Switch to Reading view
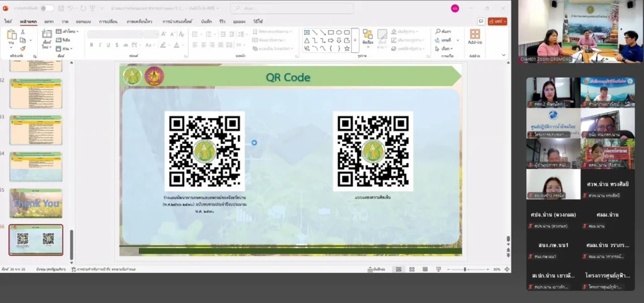 [x=425, y=269]
